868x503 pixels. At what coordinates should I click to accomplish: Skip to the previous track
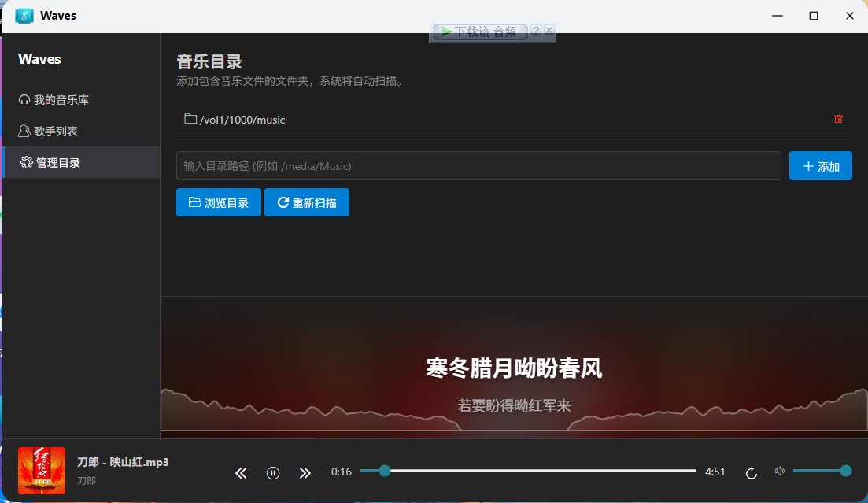tap(241, 472)
